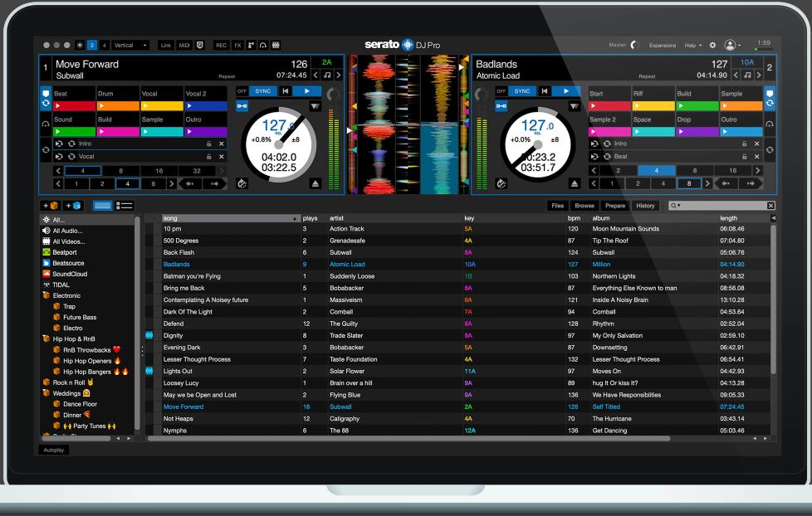Eject the track from deck 1
The width and height of the screenshot is (812, 516).
tap(316, 183)
